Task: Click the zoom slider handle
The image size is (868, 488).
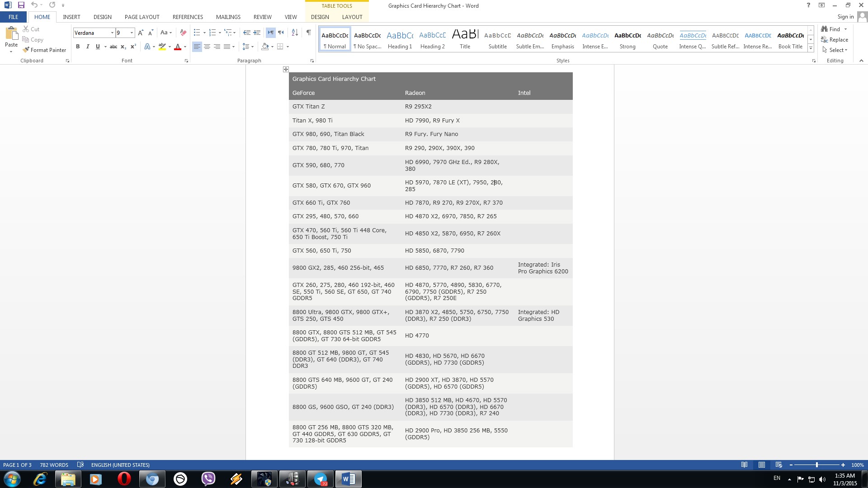Action: tap(816, 465)
